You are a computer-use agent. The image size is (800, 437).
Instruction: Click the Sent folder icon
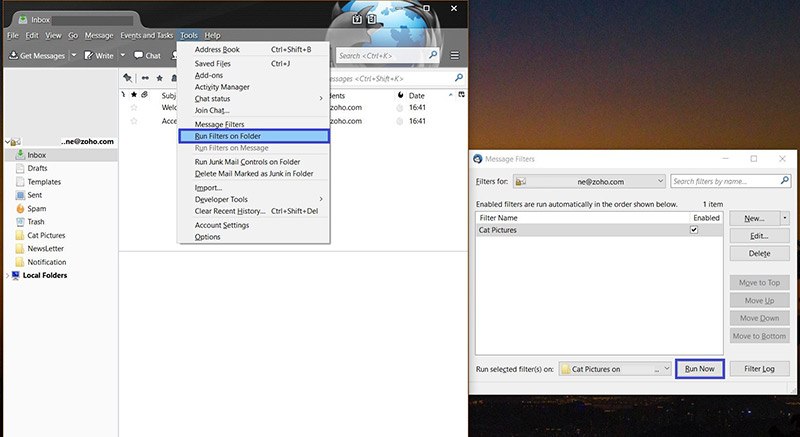pyautogui.click(x=19, y=195)
